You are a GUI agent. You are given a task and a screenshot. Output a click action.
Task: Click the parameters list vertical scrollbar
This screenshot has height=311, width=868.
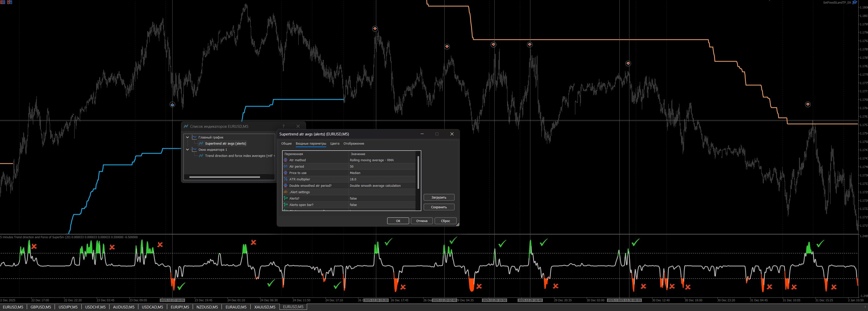[x=418, y=172]
